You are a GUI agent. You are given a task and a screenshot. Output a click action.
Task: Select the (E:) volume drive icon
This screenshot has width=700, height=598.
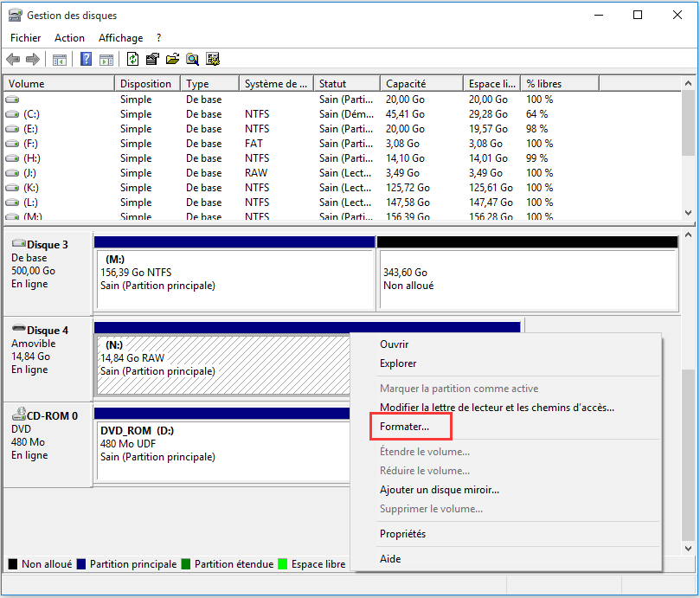coord(12,129)
